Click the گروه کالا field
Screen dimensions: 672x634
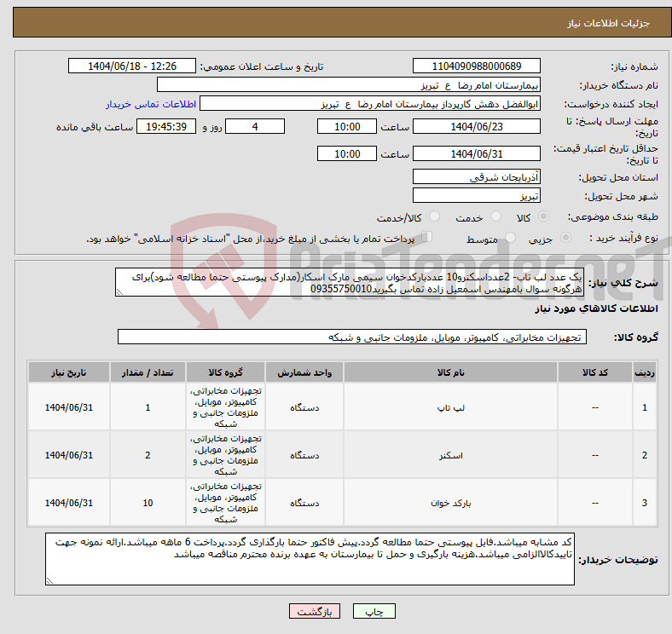pyautogui.click(x=350, y=337)
